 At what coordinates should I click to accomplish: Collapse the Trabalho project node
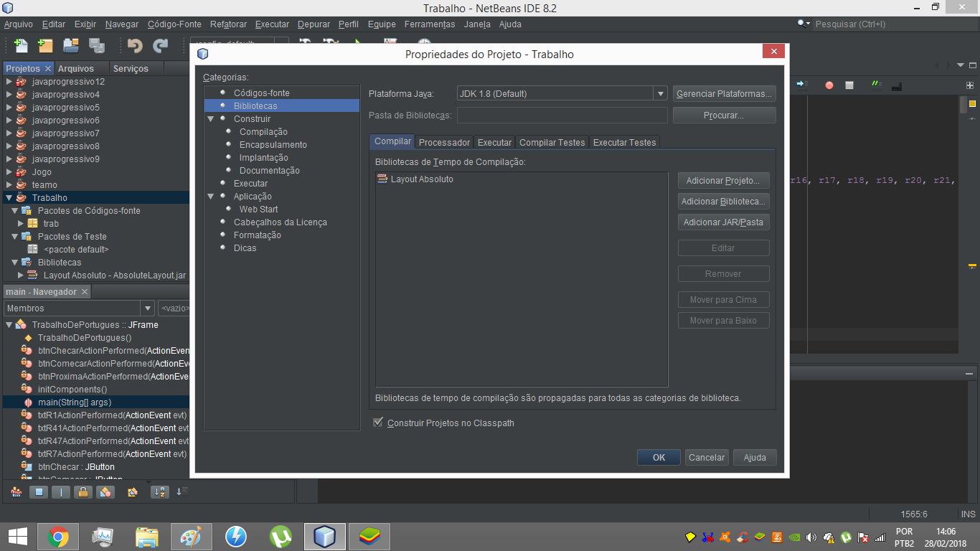9,197
